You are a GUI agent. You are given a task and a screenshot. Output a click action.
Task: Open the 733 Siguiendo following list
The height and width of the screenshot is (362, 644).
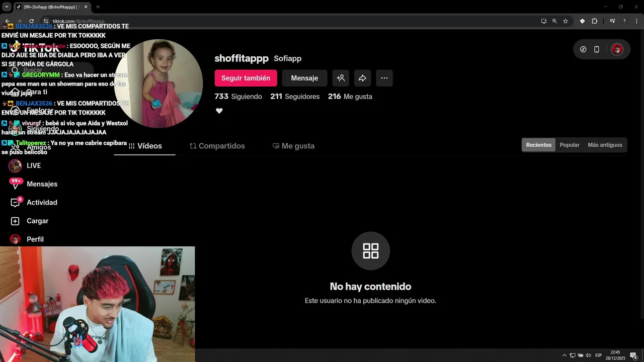coord(238,97)
